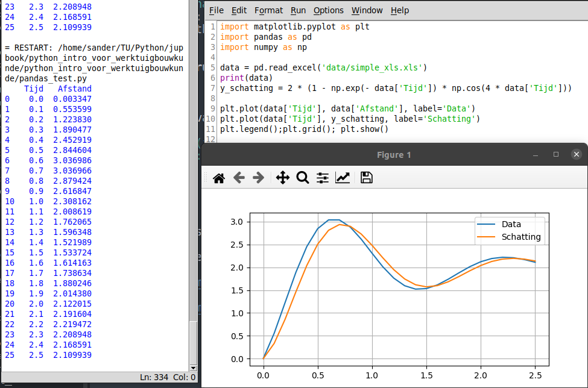This screenshot has height=388, width=588.
Task: Save the figure with floppy icon
Action: (x=366, y=178)
